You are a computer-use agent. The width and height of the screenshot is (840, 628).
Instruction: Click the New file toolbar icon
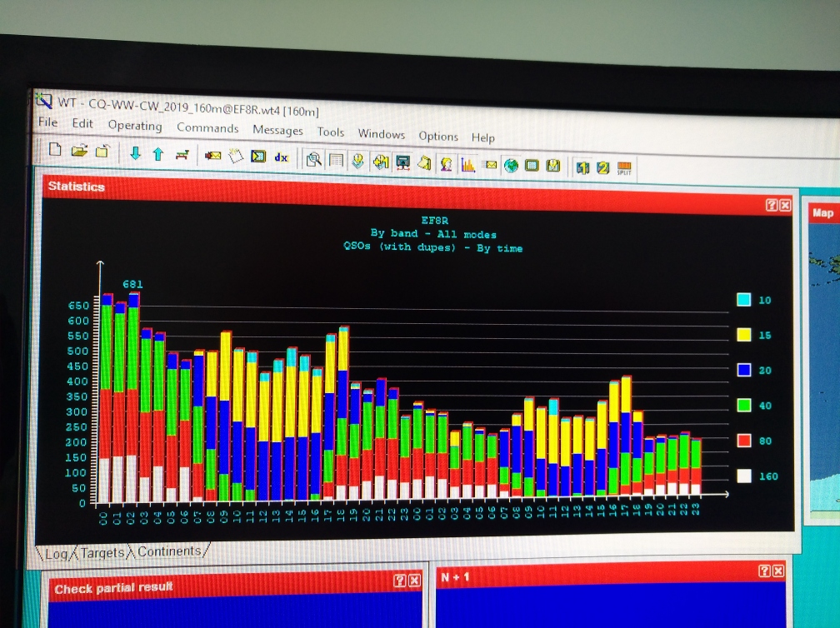click(55, 151)
